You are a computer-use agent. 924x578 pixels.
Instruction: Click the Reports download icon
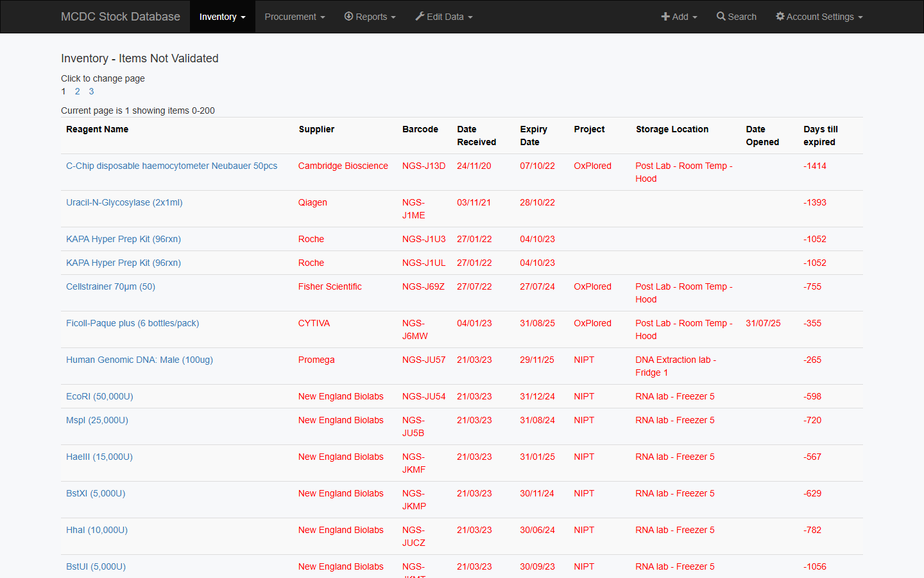pos(348,16)
